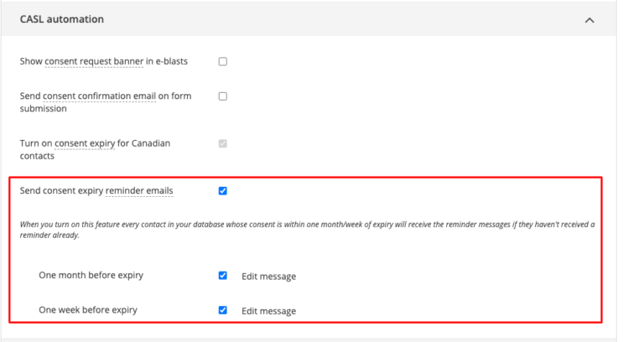This screenshot has height=342, width=644.
Task: Edit message for one week before expiry
Action: coord(268,311)
